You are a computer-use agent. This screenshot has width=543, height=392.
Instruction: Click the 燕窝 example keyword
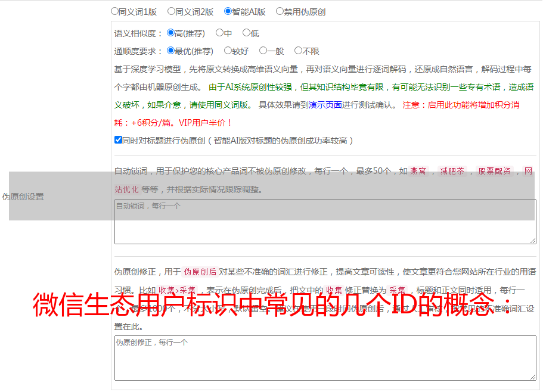point(418,171)
